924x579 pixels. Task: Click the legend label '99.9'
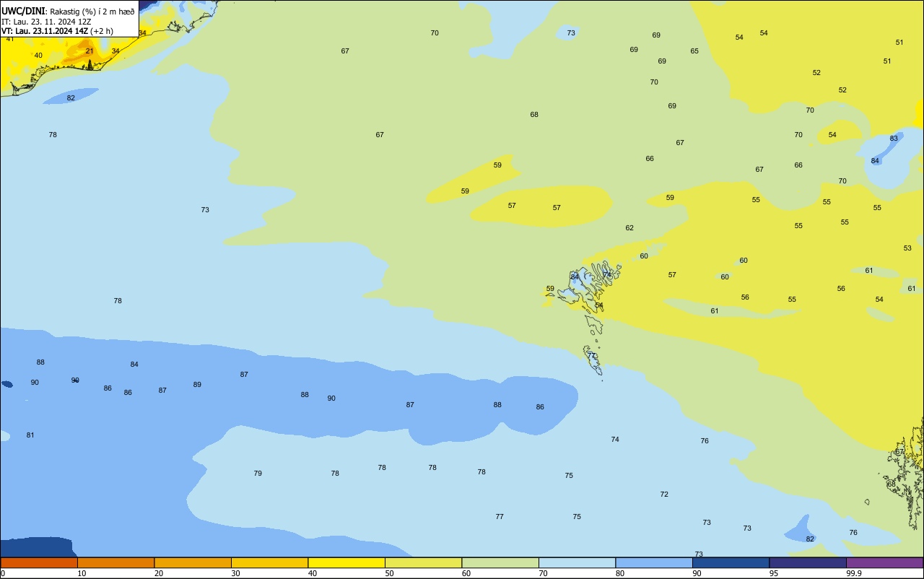[x=854, y=573]
